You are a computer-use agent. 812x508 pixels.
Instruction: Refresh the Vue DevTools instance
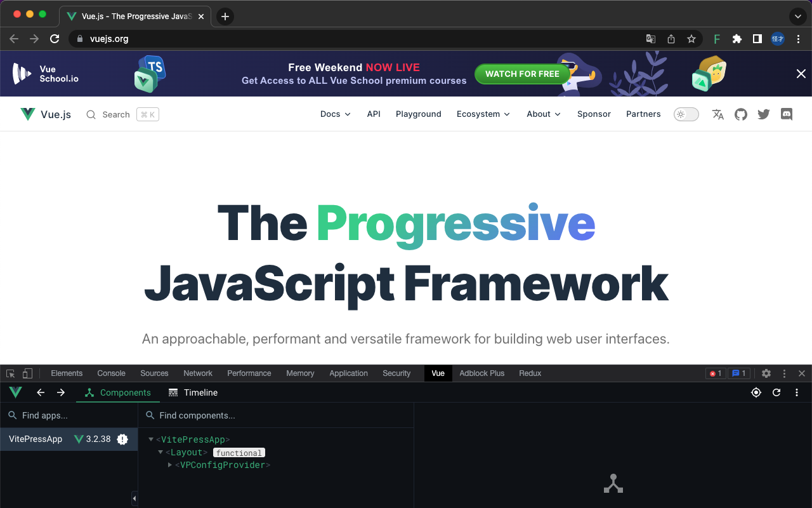(x=776, y=392)
